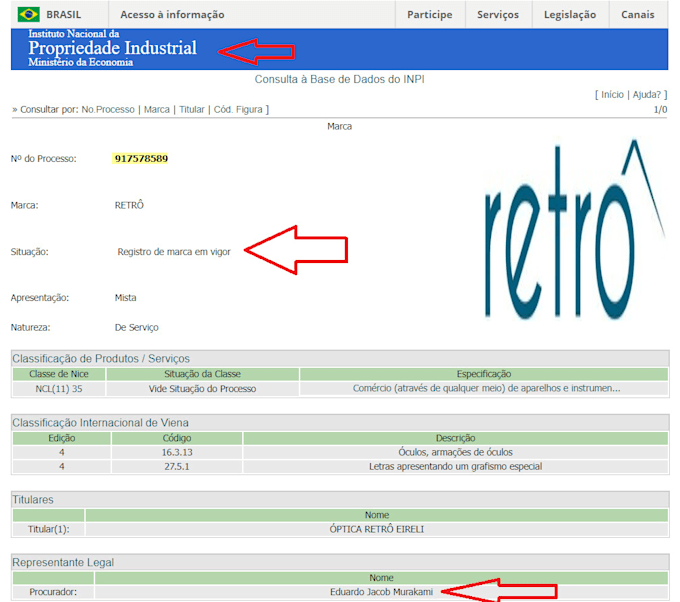
Task: Open the Serviços menu
Action: [498, 15]
